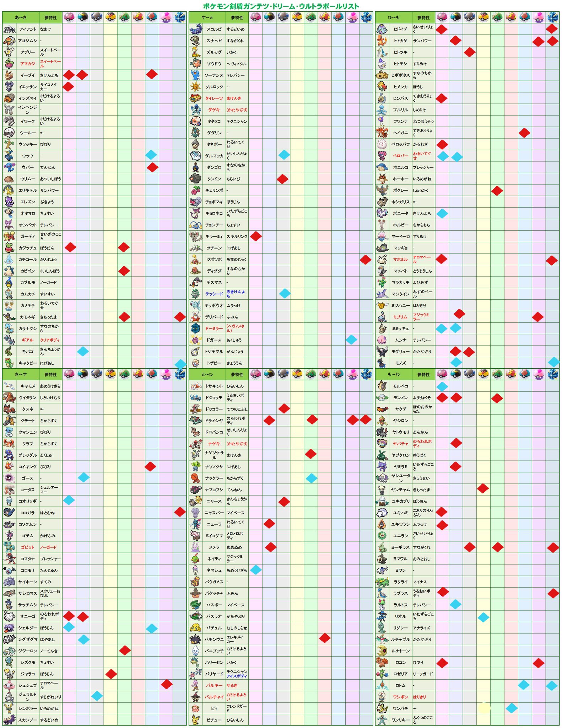Click the も〜わ section header cell
The width and height of the screenshot is (562, 728).
point(394,374)
